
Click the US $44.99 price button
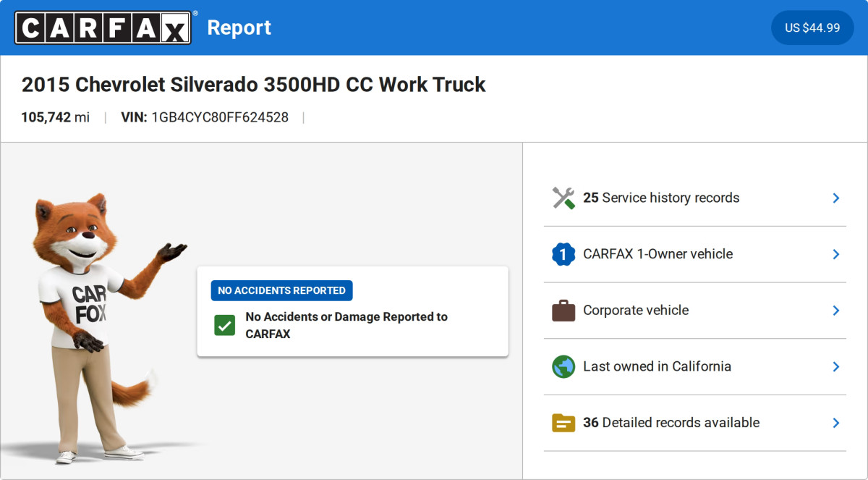tap(812, 28)
